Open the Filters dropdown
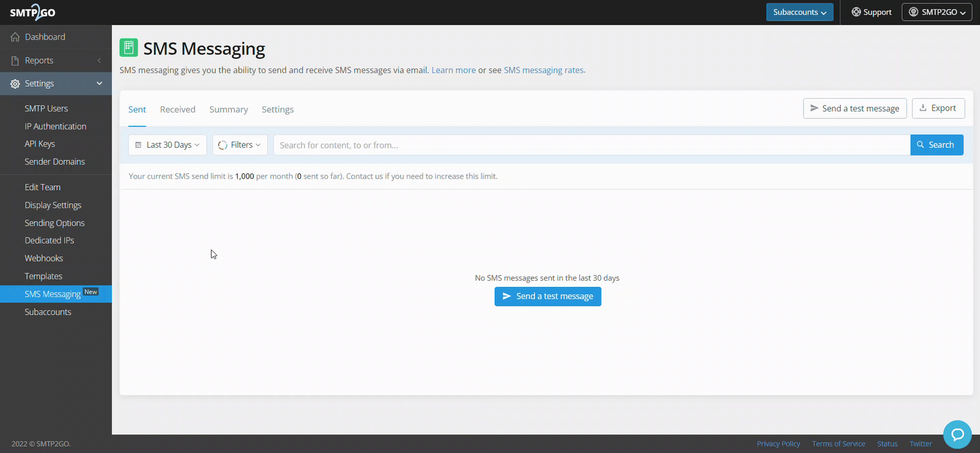Screen dimensions: 980x453 239,145
